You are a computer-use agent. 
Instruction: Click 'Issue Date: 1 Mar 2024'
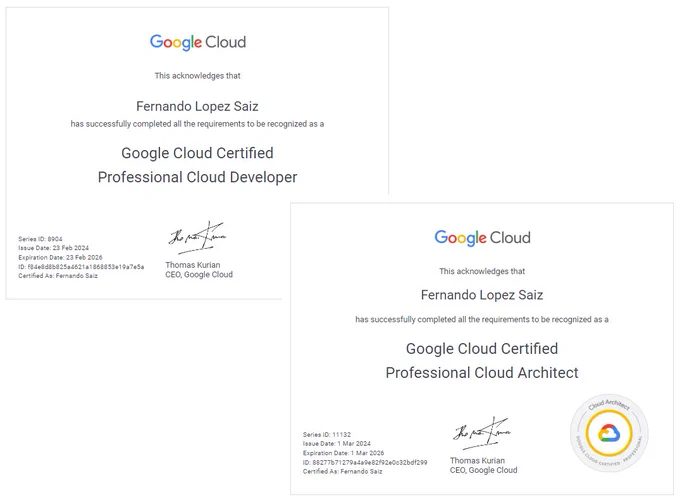tap(337, 443)
